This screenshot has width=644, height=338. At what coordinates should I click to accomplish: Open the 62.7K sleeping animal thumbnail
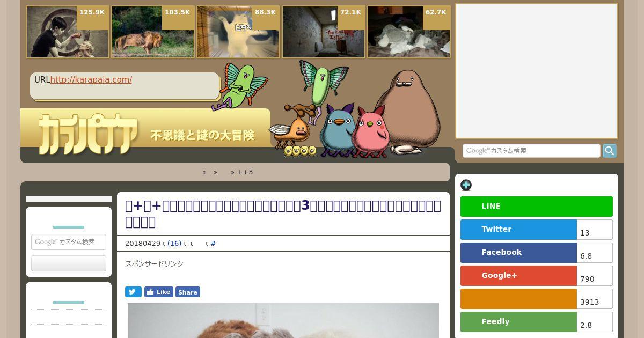pyautogui.click(x=409, y=32)
